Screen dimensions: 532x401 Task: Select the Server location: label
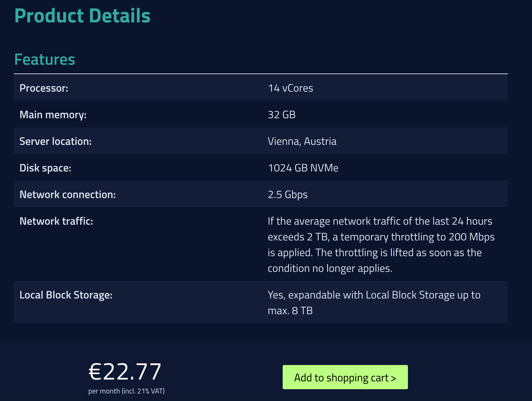point(55,141)
